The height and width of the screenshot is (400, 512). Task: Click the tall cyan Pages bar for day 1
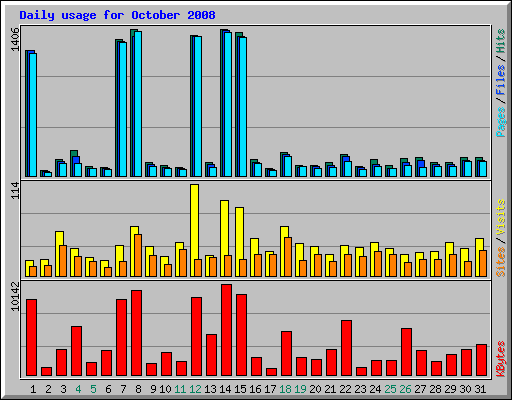point(33,115)
